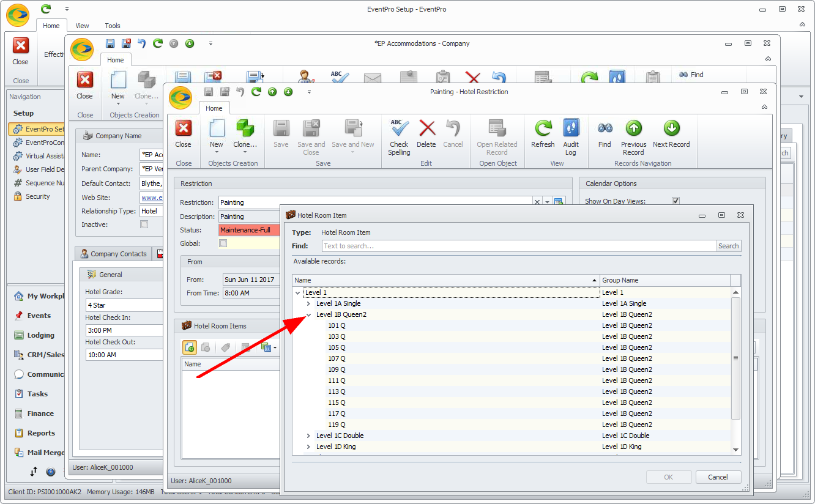This screenshot has height=504, width=815.
Task: Click the Find search text field
Action: point(519,246)
